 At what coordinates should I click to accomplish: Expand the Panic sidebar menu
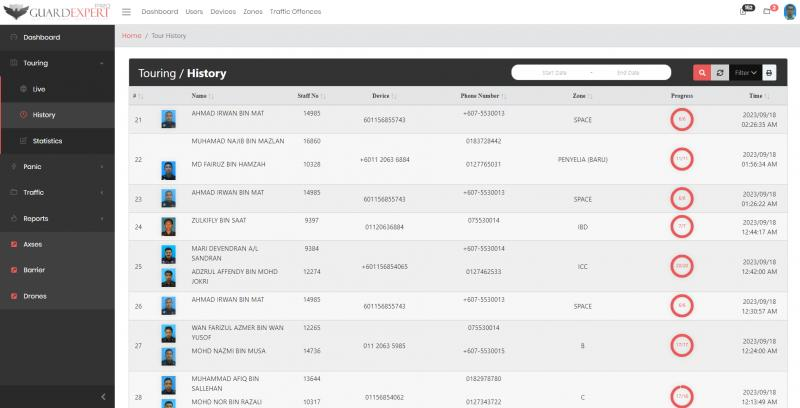pos(57,166)
